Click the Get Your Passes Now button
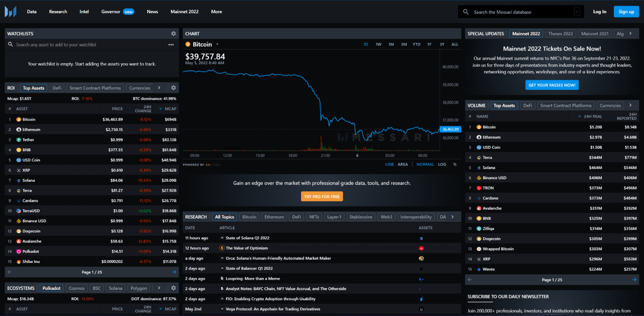Screen dimensions: 644x316 pyautogui.click(x=552, y=85)
